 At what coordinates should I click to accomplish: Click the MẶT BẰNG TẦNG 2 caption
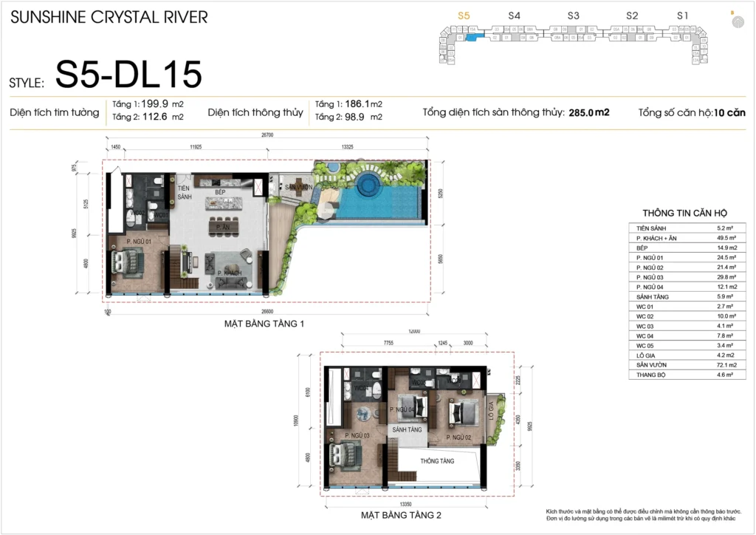point(401,514)
